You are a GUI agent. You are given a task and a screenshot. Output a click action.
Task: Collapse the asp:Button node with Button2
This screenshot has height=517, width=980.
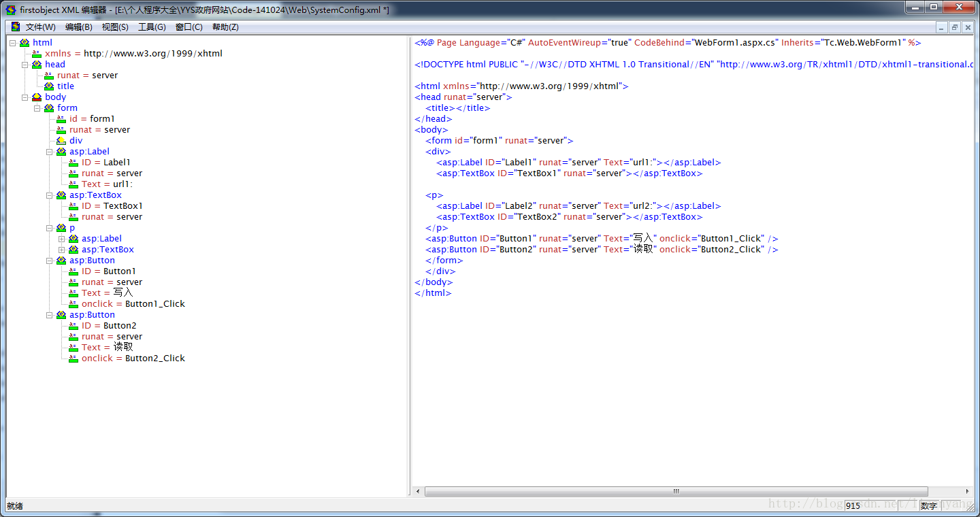(x=50, y=315)
